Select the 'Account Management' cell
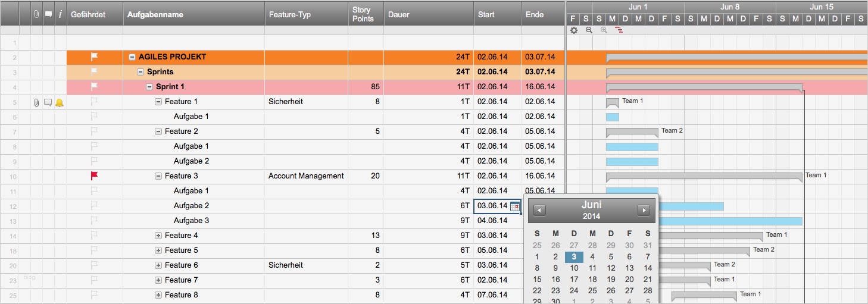The height and width of the screenshot is (304, 868). point(307,176)
